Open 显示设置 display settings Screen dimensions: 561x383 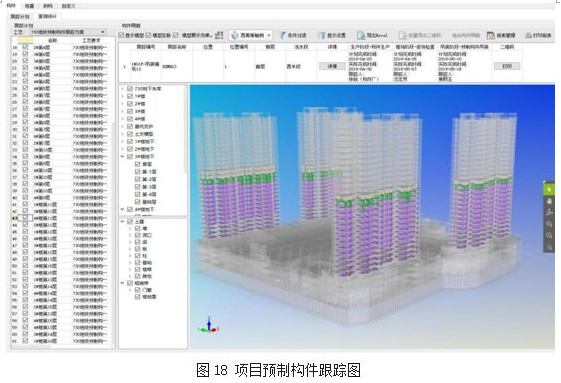[x=332, y=35]
